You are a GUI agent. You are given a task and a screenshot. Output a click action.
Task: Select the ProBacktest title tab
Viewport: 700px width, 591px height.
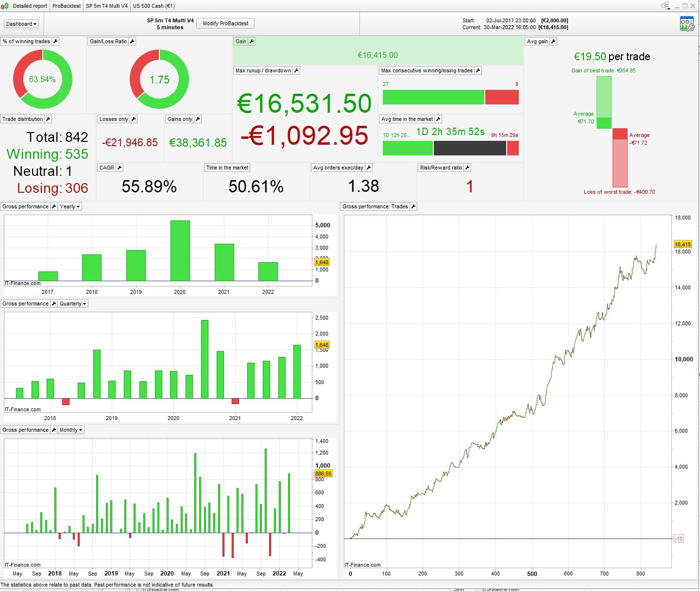coord(67,6)
